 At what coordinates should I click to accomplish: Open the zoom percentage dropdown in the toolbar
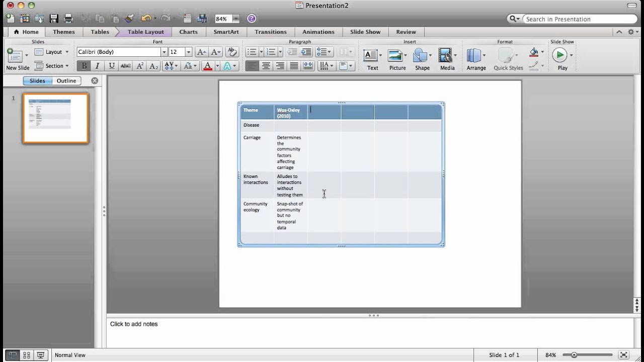click(236, 19)
